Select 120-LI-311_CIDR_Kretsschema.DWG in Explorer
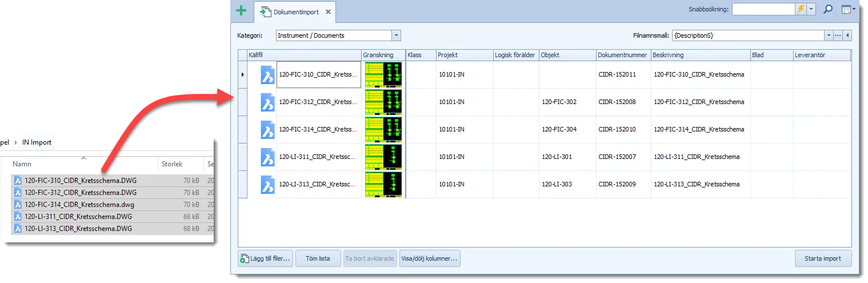Screen dimensions: 868x283 click(x=78, y=217)
